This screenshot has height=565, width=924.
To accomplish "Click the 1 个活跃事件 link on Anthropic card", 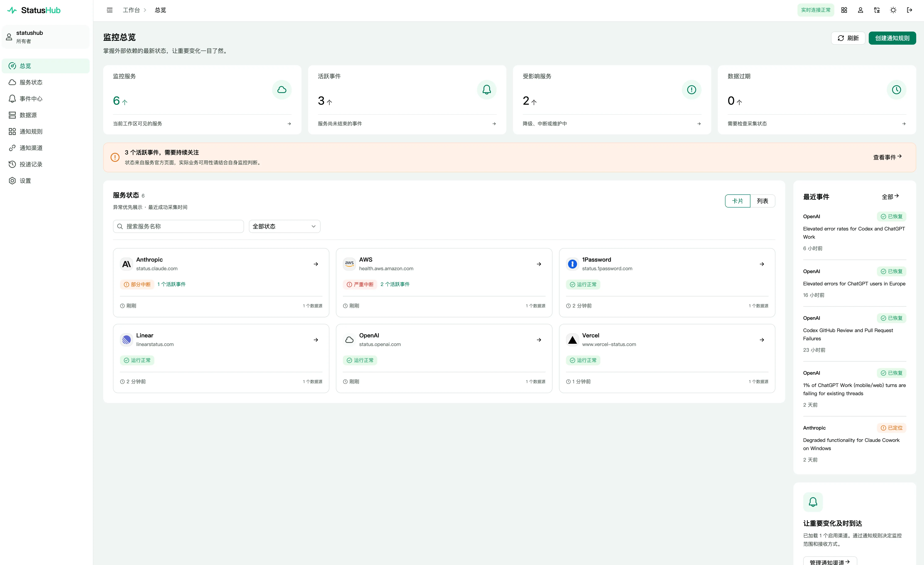I will tap(171, 284).
